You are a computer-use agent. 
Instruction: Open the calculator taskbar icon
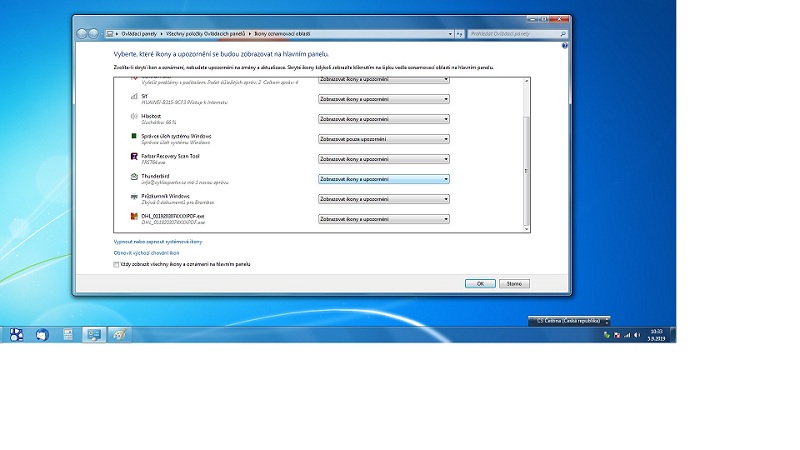click(x=68, y=335)
